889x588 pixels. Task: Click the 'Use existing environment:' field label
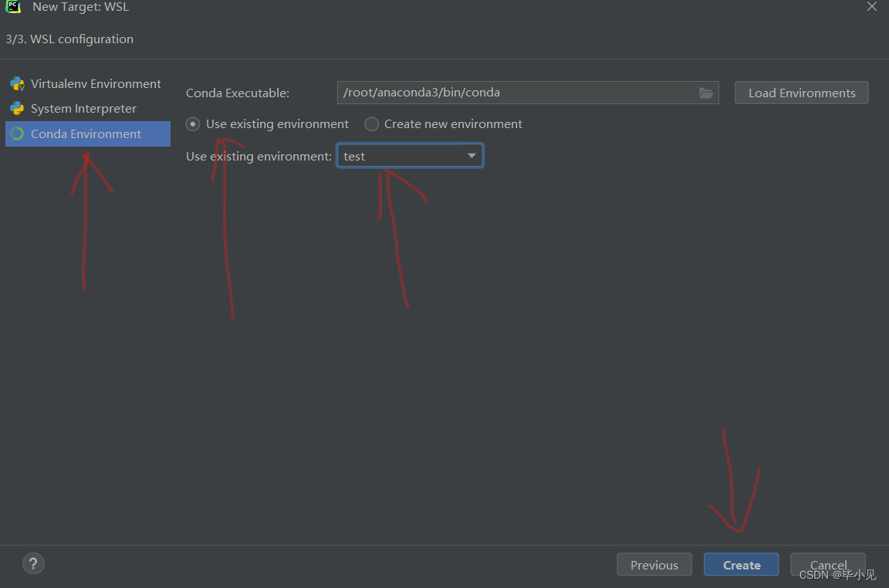click(x=259, y=157)
